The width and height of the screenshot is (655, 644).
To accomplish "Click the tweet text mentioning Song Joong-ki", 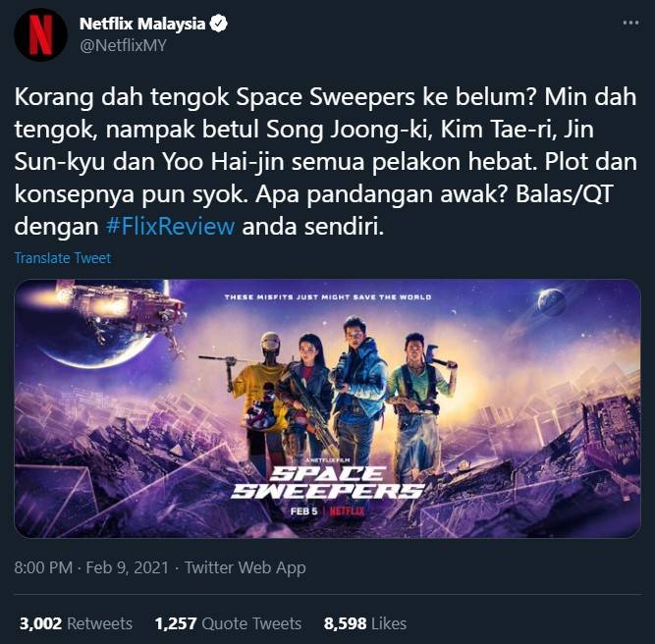I will (x=326, y=162).
